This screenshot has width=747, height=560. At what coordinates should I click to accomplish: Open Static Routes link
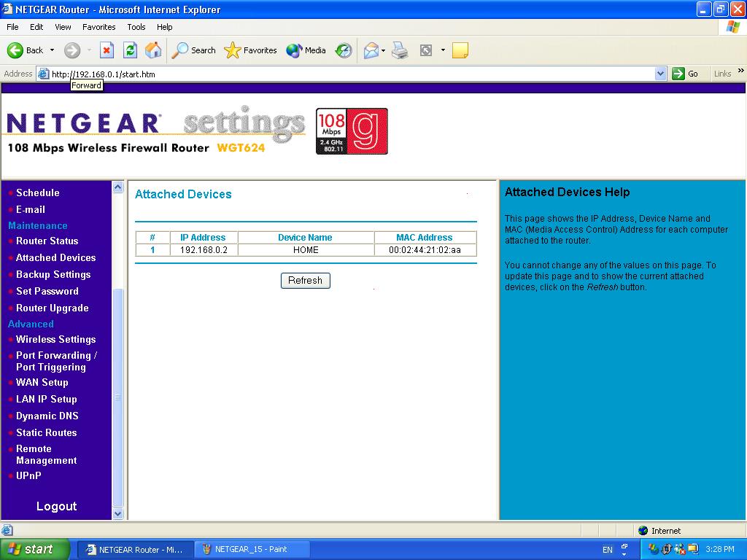[46, 433]
